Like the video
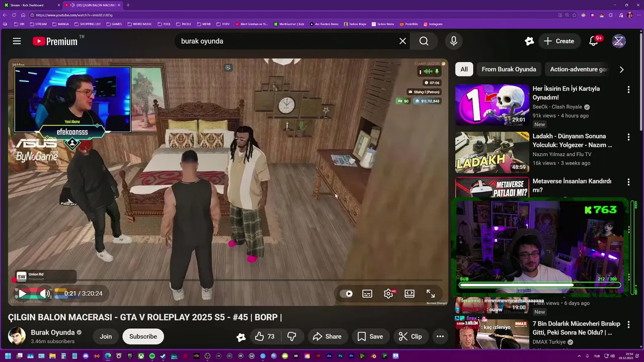644x362 pixels. click(265, 336)
